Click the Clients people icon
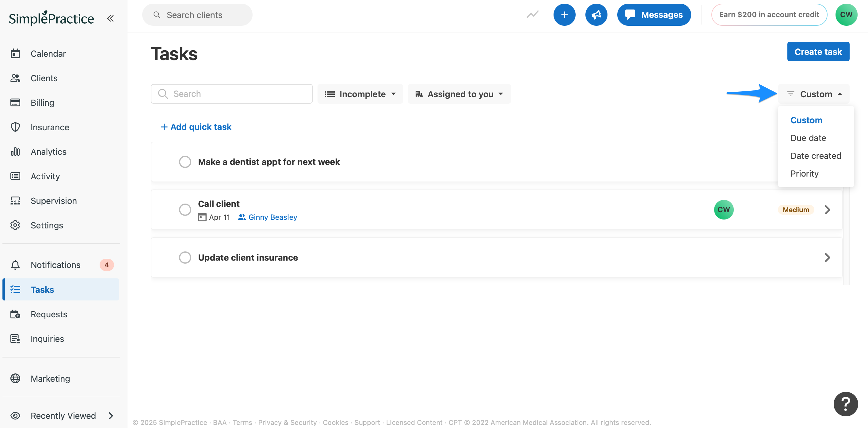Image resolution: width=868 pixels, height=428 pixels. pyautogui.click(x=15, y=78)
